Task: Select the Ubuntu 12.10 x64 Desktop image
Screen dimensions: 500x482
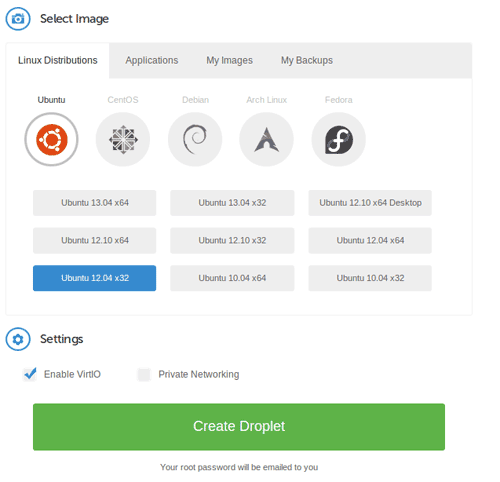Action: click(370, 203)
